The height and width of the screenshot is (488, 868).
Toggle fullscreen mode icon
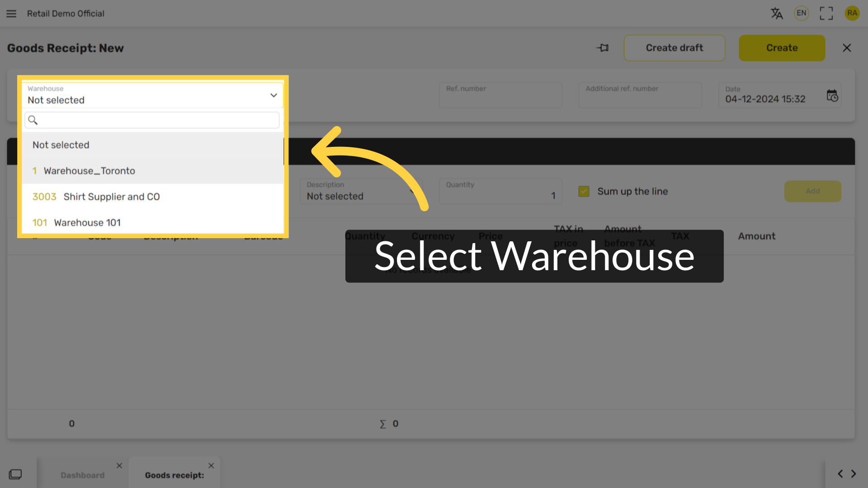pyautogui.click(x=826, y=14)
